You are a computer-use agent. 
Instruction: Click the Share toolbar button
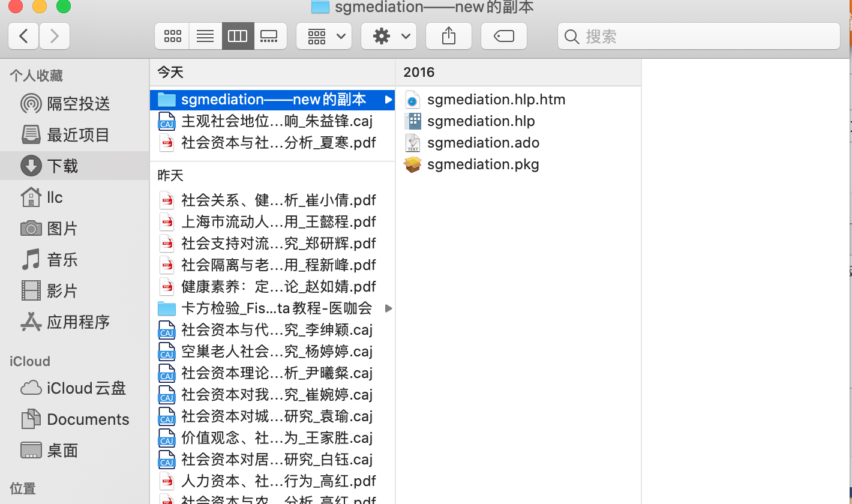[x=449, y=36]
